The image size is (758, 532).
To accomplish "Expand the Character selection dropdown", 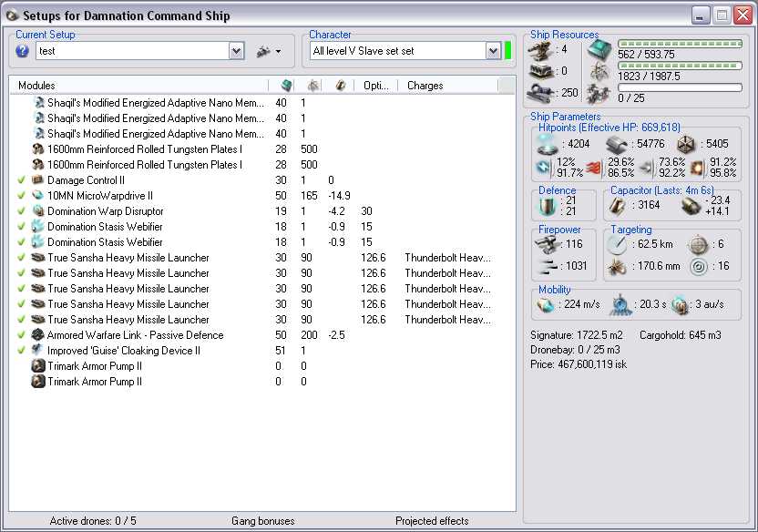I will coord(493,51).
